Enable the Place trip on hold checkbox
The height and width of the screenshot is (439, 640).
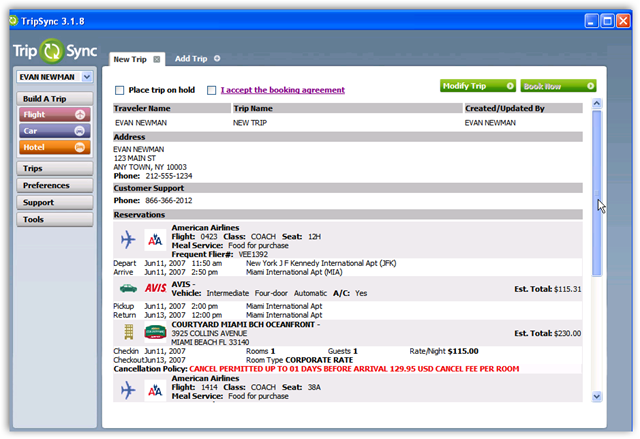[120, 90]
